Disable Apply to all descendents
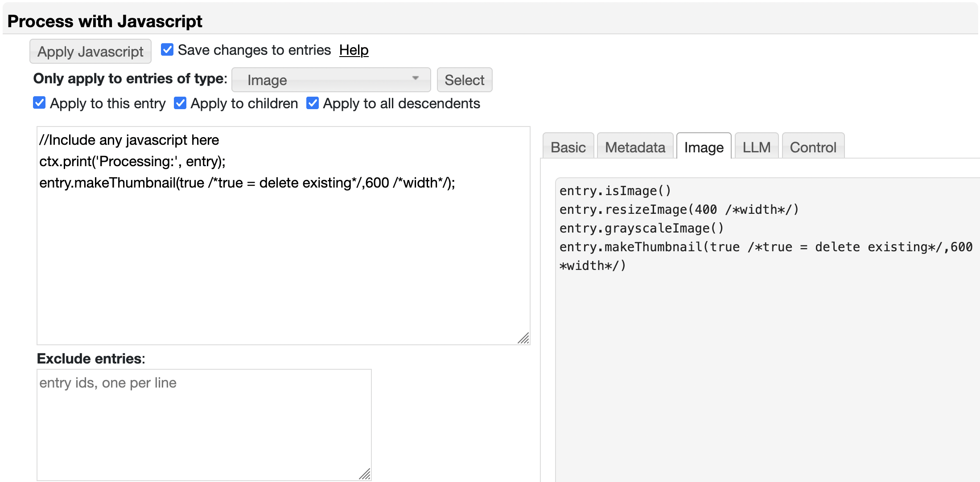The image size is (980, 482). coord(313,103)
